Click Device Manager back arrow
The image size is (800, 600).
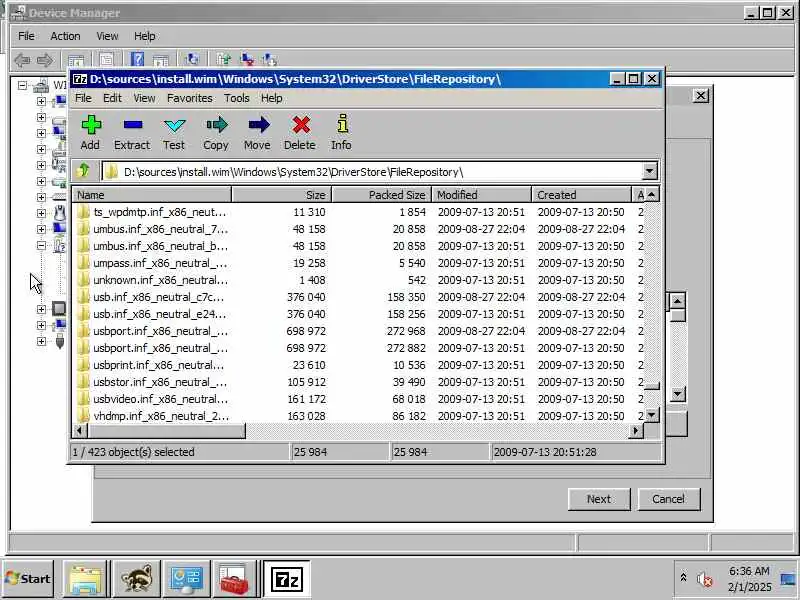pyautogui.click(x=22, y=60)
